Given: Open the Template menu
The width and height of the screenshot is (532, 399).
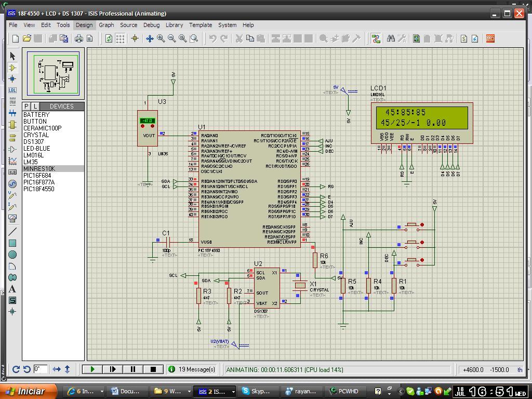Looking at the screenshot, I should [201, 25].
